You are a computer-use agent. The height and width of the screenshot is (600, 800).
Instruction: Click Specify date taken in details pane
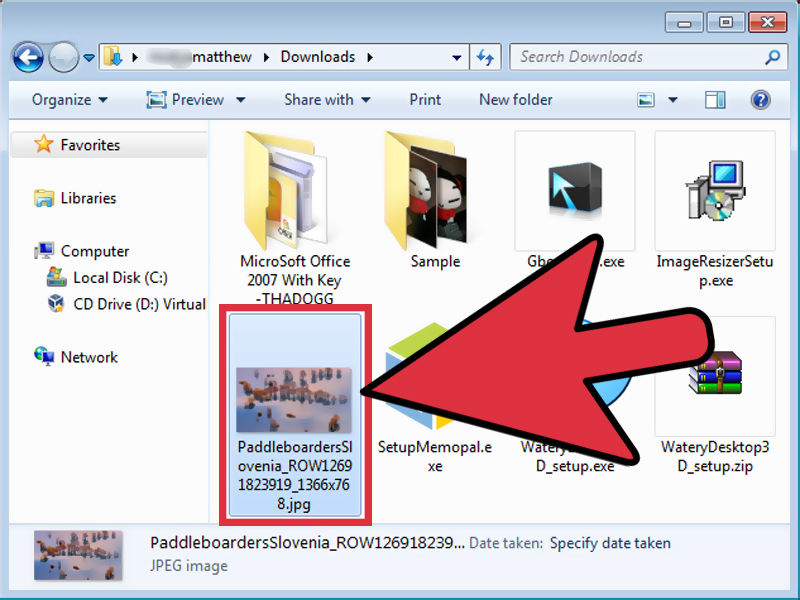click(610, 543)
